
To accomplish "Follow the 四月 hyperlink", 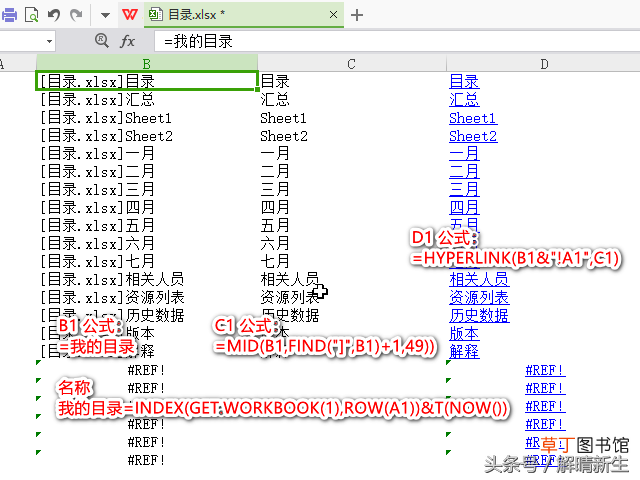I will pos(464,207).
